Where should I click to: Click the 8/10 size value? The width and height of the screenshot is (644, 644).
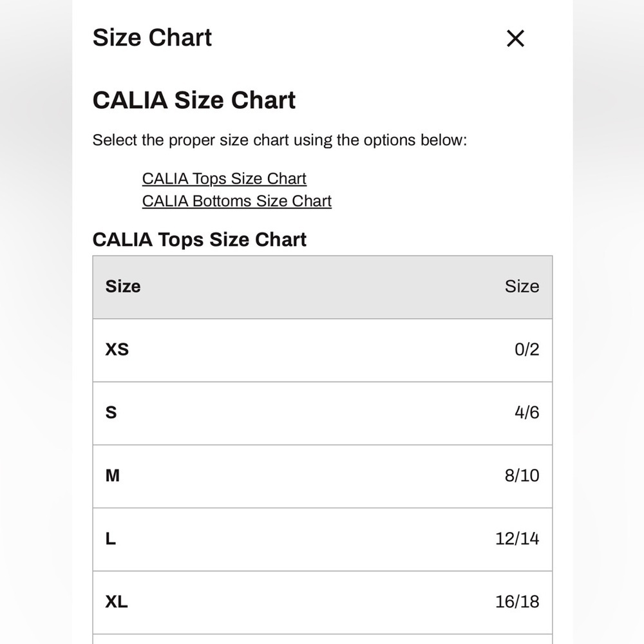tap(522, 476)
